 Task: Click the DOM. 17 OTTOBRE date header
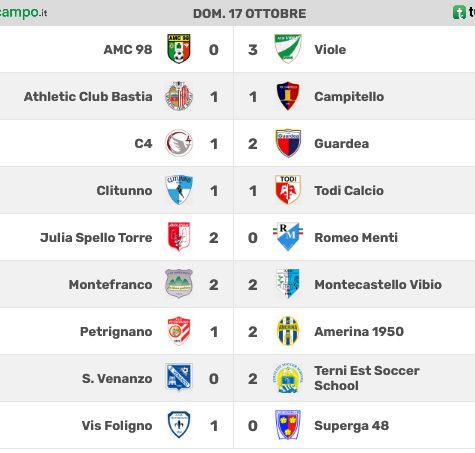(x=249, y=14)
